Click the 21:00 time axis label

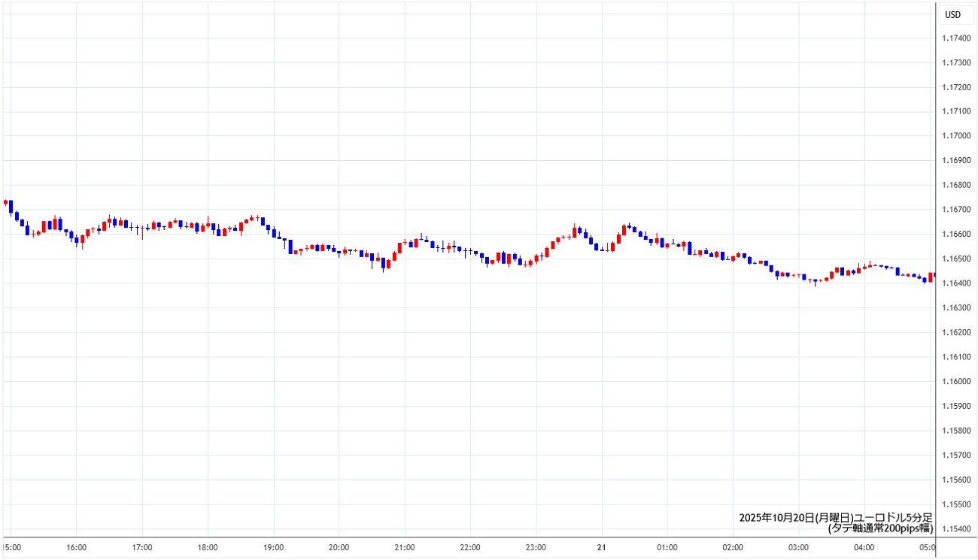pos(405,547)
